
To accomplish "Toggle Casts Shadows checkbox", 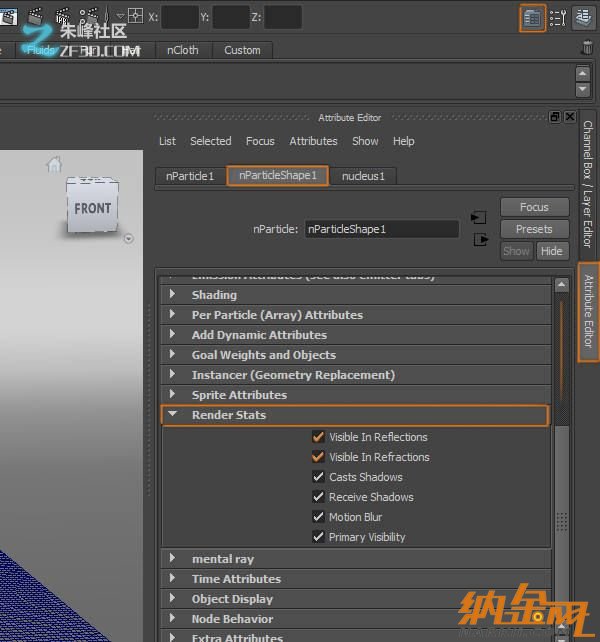I will click(x=318, y=477).
